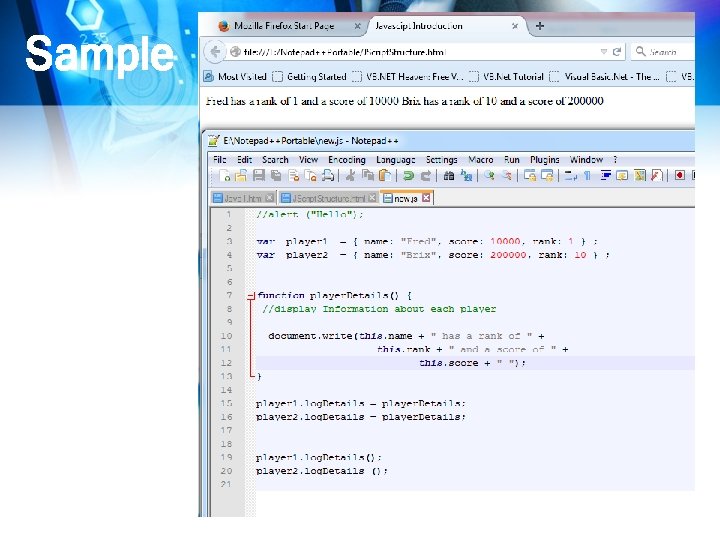Open the ? help menu
Screen dimensions: 720x540
[615, 159]
